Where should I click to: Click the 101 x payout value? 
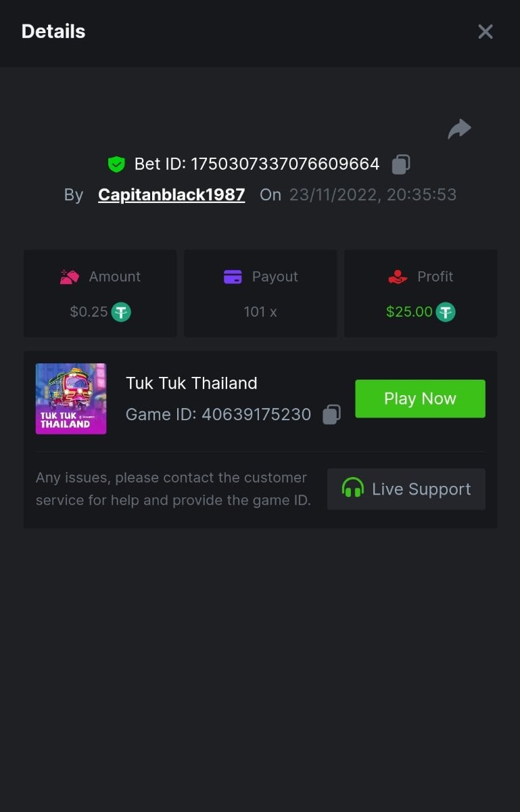click(260, 312)
